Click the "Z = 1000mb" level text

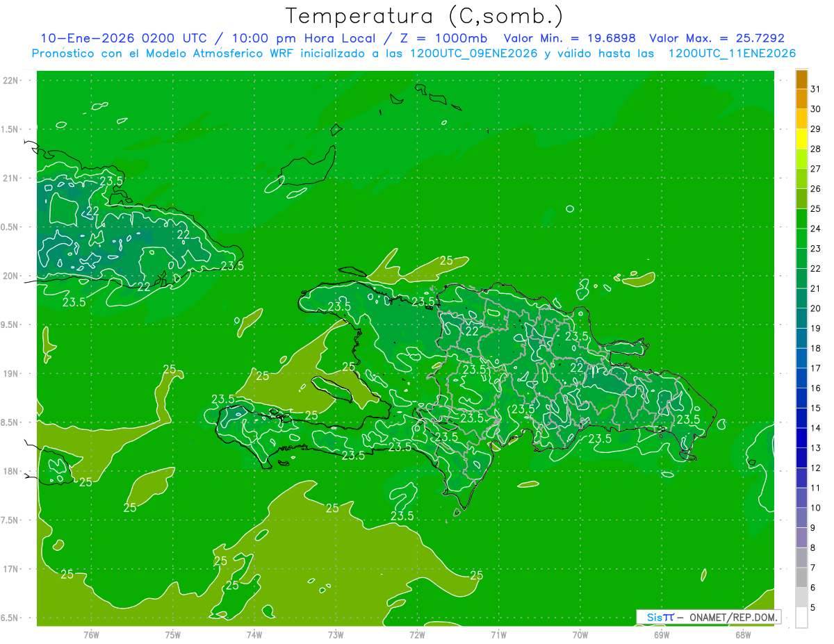443,38
